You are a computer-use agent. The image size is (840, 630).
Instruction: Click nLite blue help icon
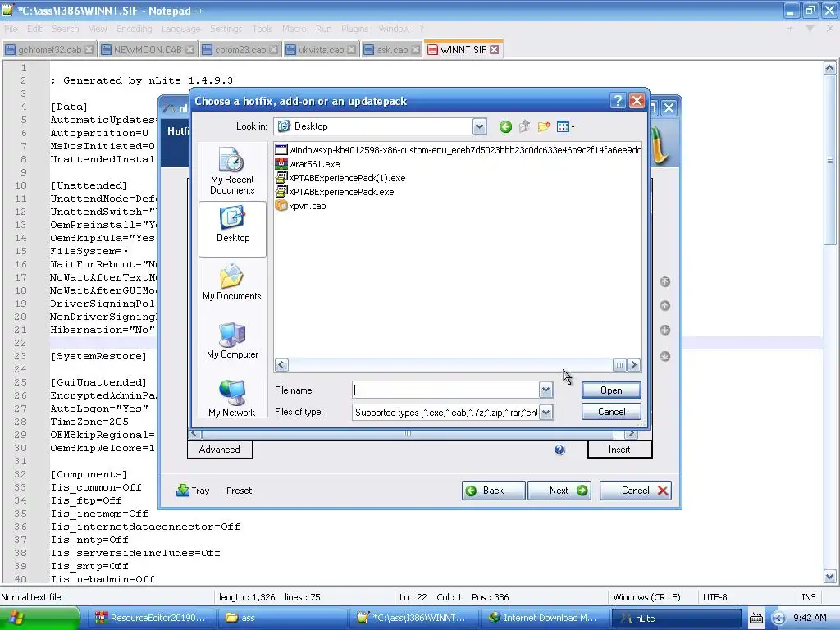click(559, 450)
